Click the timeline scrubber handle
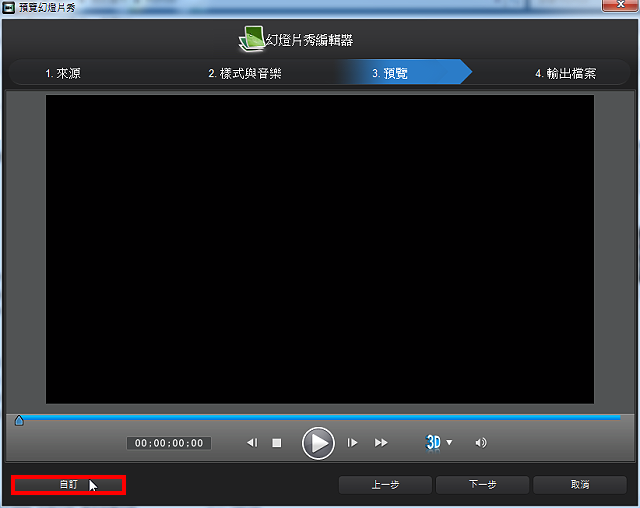The image size is (640, 508). pyautogui.click(x=19, y=420)
